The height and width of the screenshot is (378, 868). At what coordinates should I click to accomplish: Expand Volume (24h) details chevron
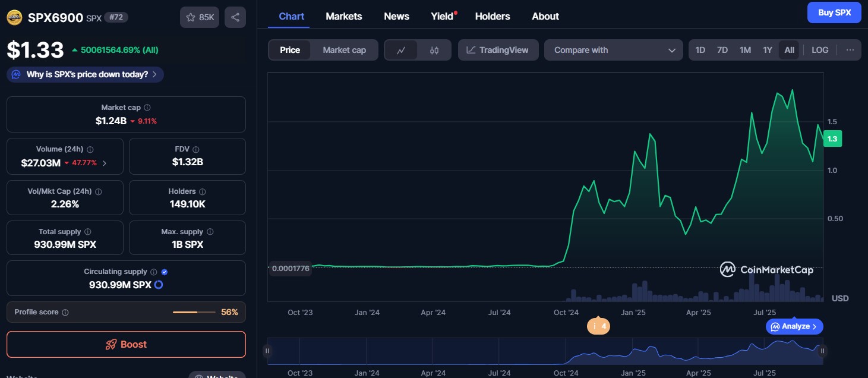point(105,163)
